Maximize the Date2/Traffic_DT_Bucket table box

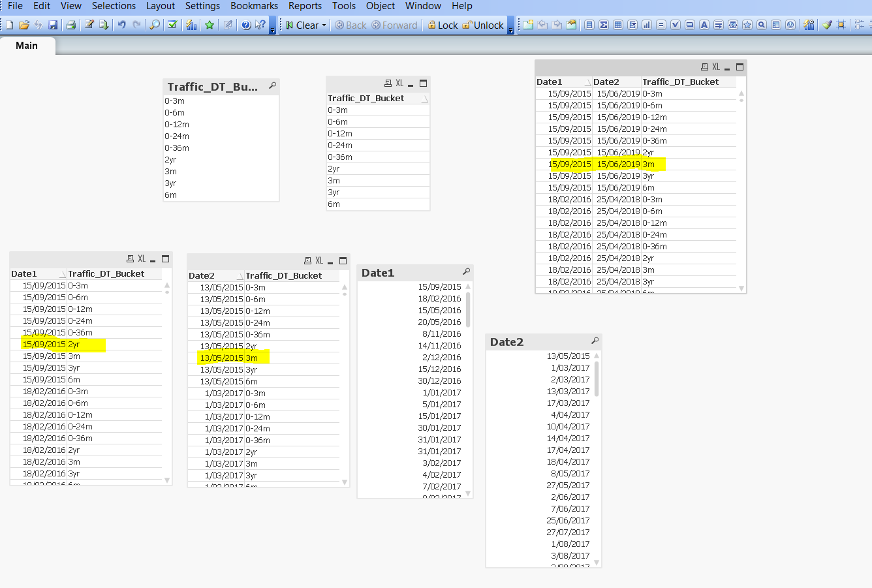coord(343,261)
